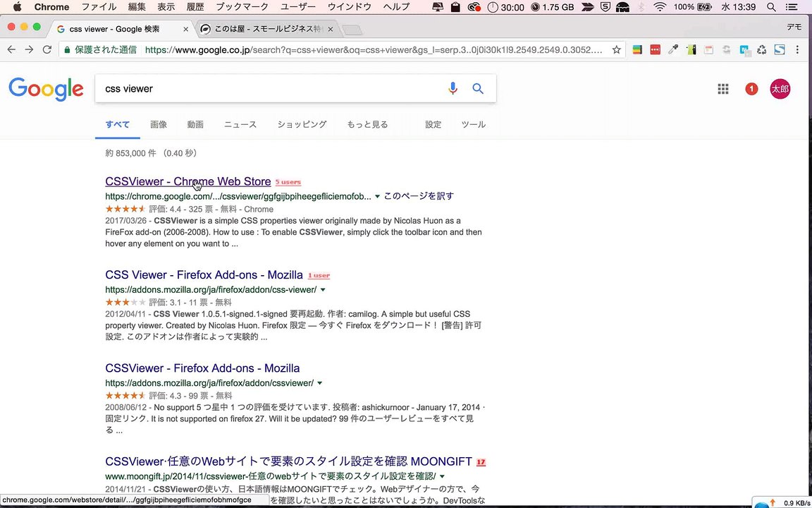Click the 1.75 GB memory indicator
Viewport: 812px width, 508px height.
tap(553, 7)
